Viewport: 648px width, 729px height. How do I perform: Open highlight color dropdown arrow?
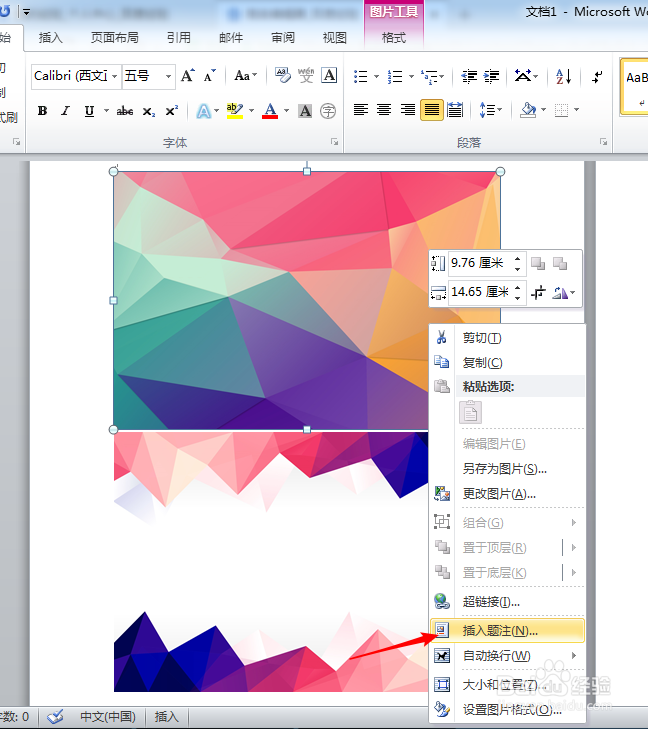251,111
